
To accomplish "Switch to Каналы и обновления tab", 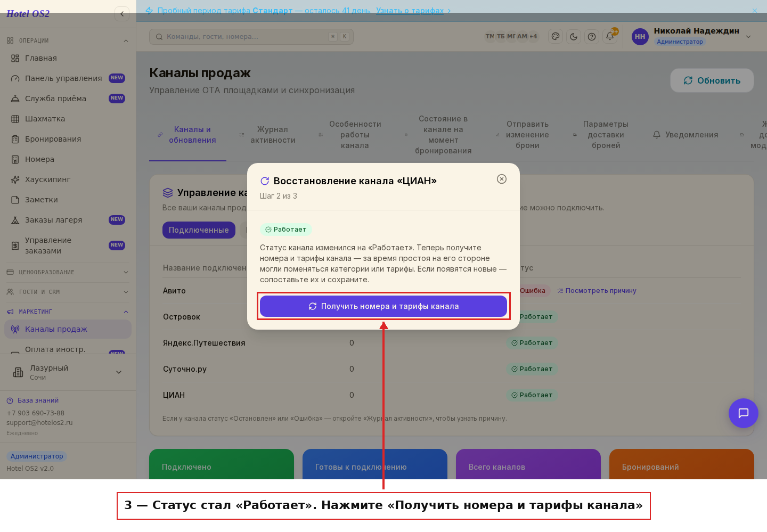I will pos(187,135).
